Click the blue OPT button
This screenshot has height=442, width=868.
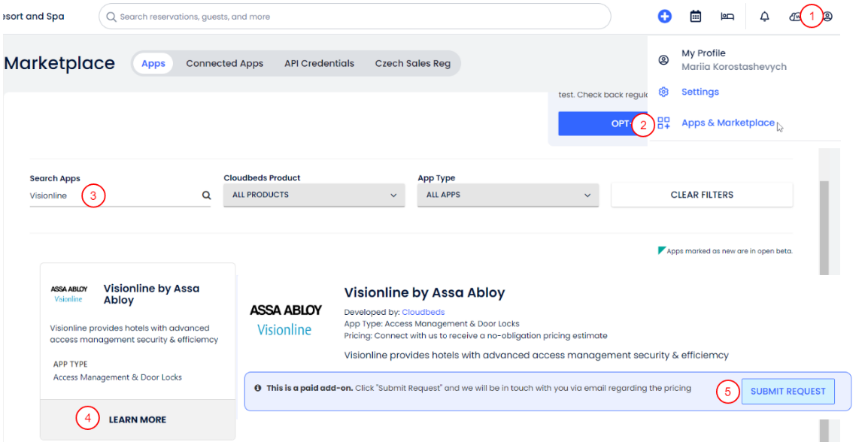point(602,123)
